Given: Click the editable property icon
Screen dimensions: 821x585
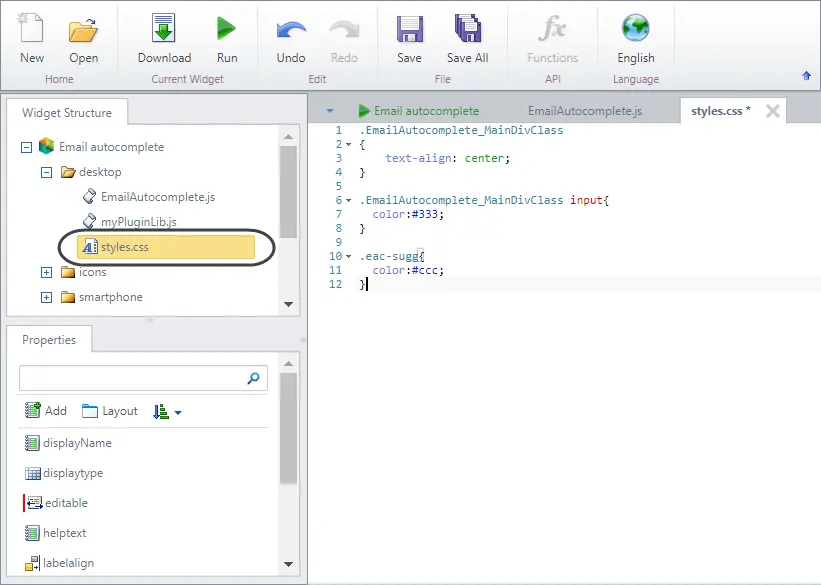Looking at the screenshot, I should pyautogui.click(x=34, y=503).
